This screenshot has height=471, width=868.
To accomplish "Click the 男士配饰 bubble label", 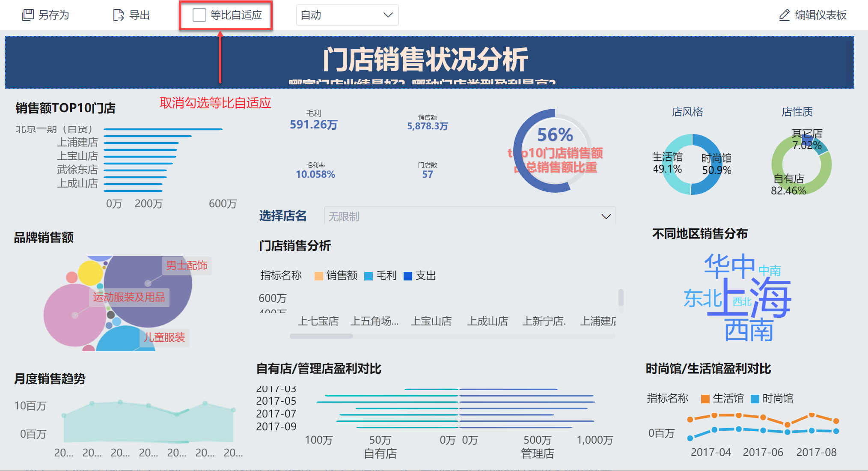I will [187, 265].
